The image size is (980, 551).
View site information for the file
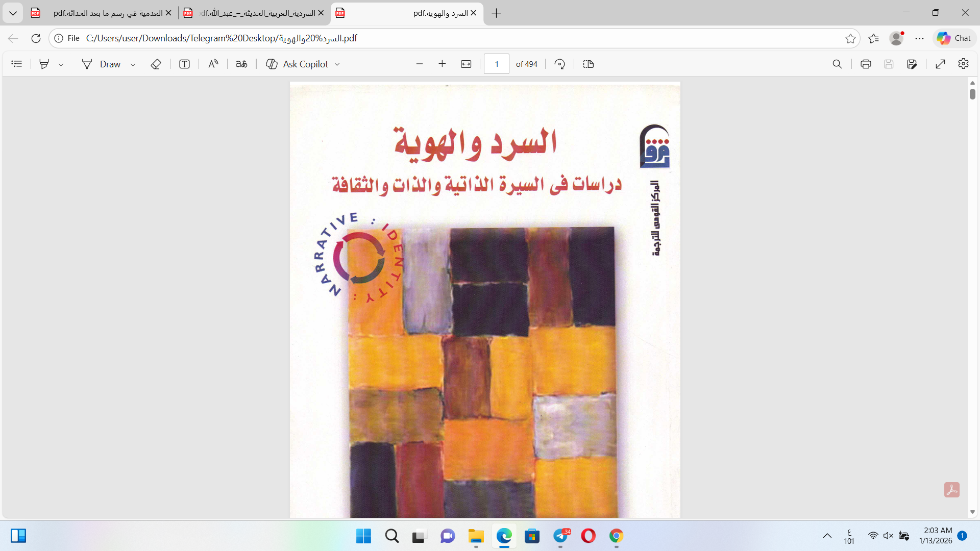[x=67, y=38]
